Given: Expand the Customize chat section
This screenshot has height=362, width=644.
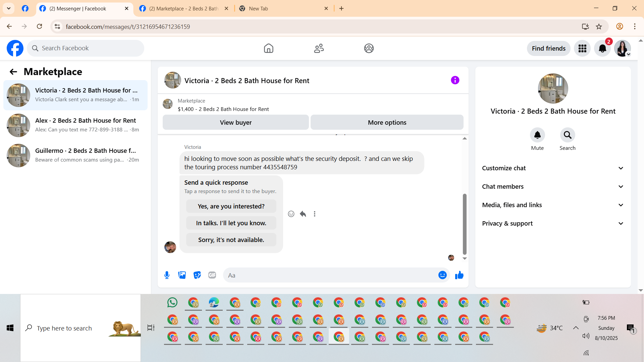Looking at the screenshot, I should pos(553,168).
